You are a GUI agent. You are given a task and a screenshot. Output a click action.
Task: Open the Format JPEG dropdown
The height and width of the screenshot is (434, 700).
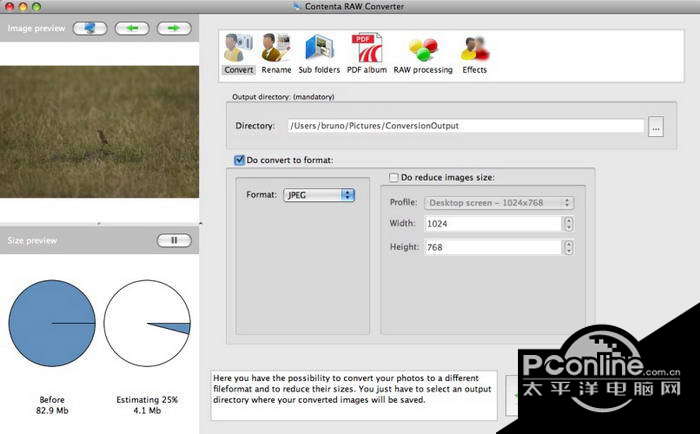[x=319, y=195]
